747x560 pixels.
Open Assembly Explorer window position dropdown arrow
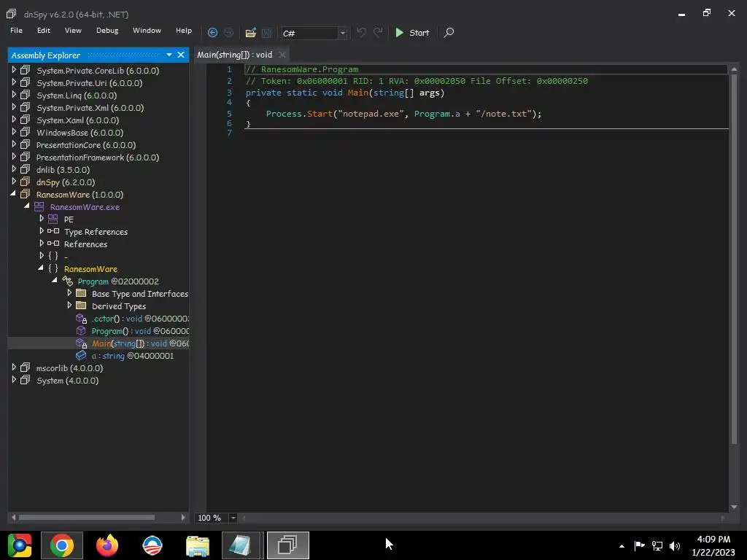tap(169, 55)
